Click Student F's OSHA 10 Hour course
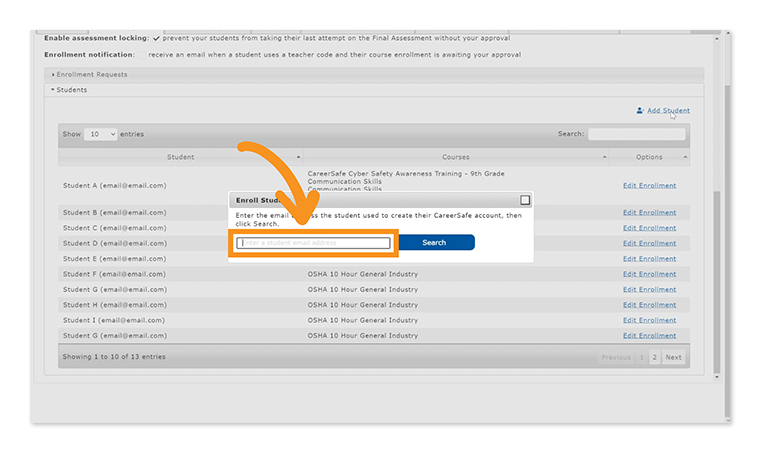This screenshot has height=453, width=760. pyautogui.click(x=363, y=274)
